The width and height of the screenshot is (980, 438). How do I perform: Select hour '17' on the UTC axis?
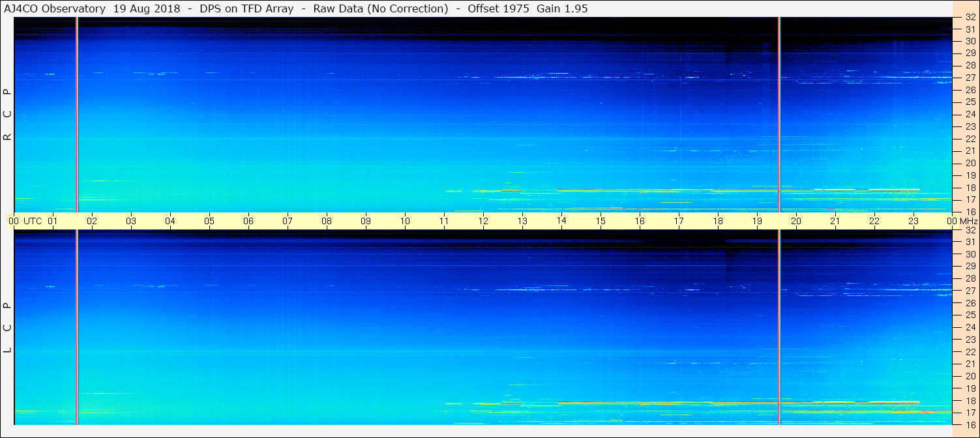click(679, 221)
